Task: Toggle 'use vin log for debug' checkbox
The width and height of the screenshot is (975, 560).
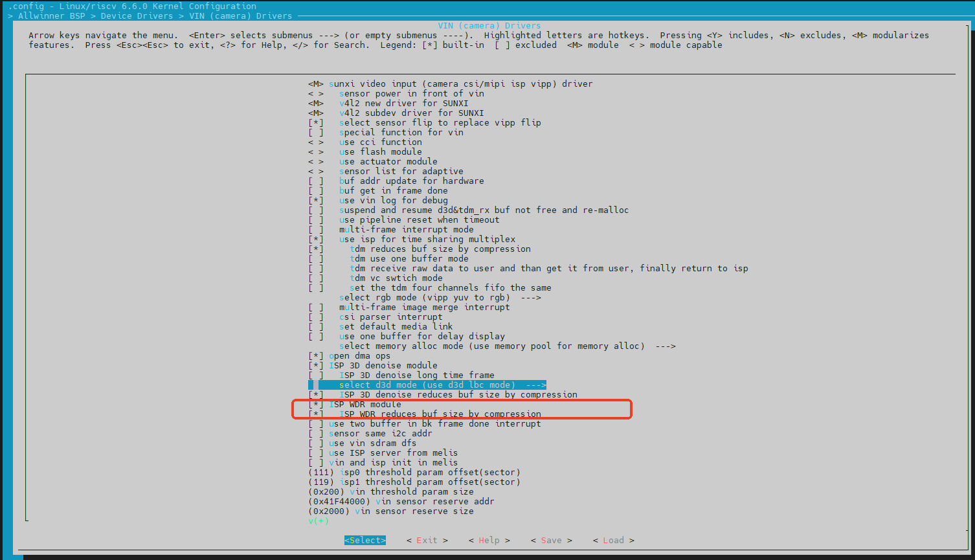Action: [393, 200]
